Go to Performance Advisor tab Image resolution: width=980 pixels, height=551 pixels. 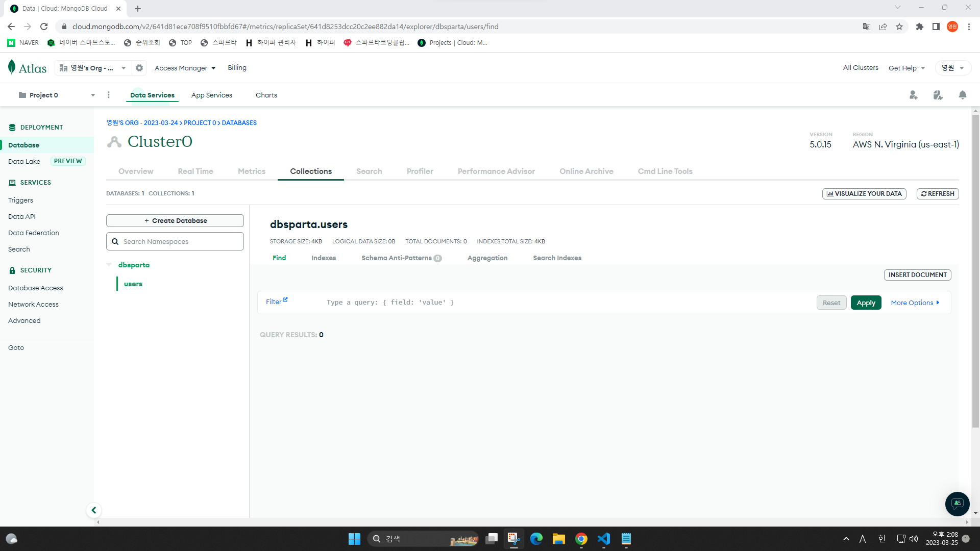point(496,171)
